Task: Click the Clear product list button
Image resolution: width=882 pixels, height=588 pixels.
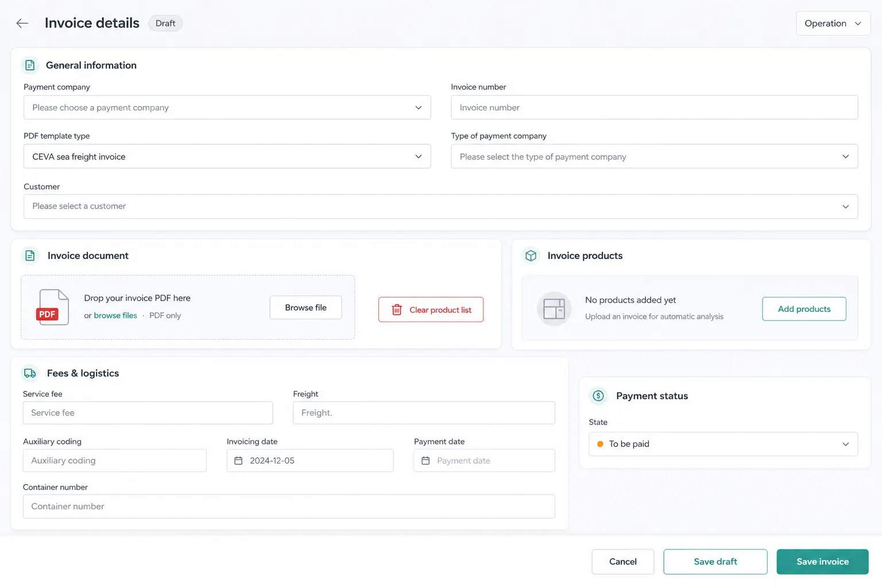Action: click(x=431, y=310)
